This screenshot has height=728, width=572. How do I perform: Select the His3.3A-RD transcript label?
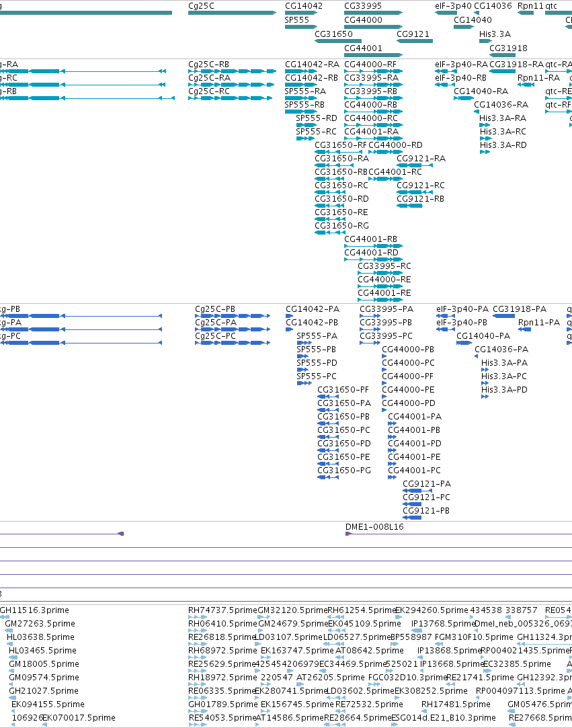click(503, 145)
